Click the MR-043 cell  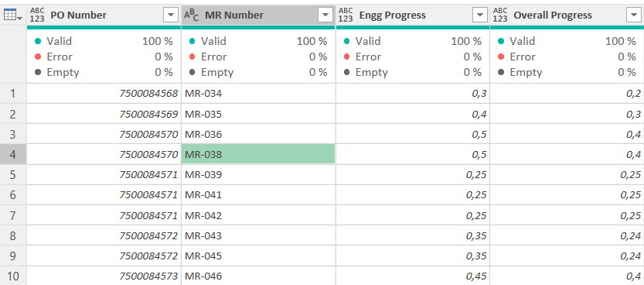tap(258, 235)
